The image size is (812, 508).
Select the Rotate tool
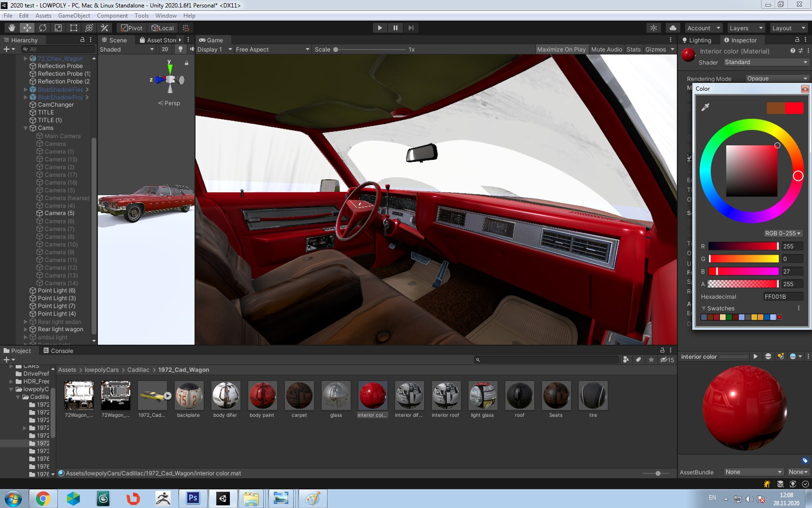(43, 28)
